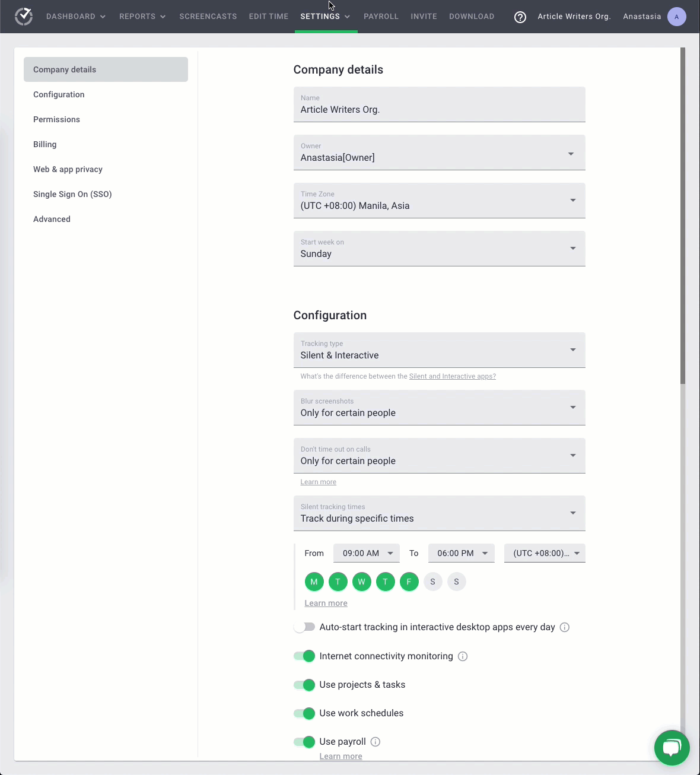
Task: Click the Anastasia user avatar
Action: click(x=677, y=17)
